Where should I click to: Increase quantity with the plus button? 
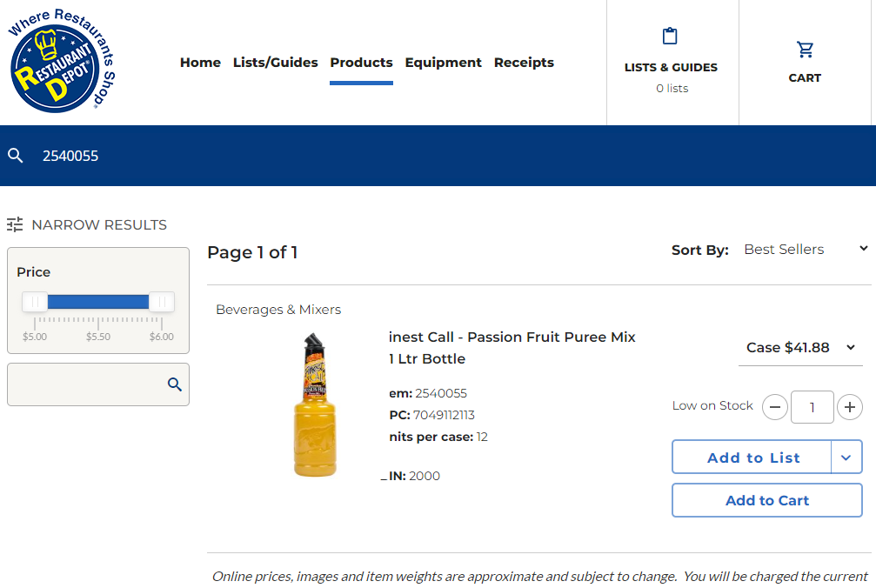pyautogui.click(x=850, y=407)
